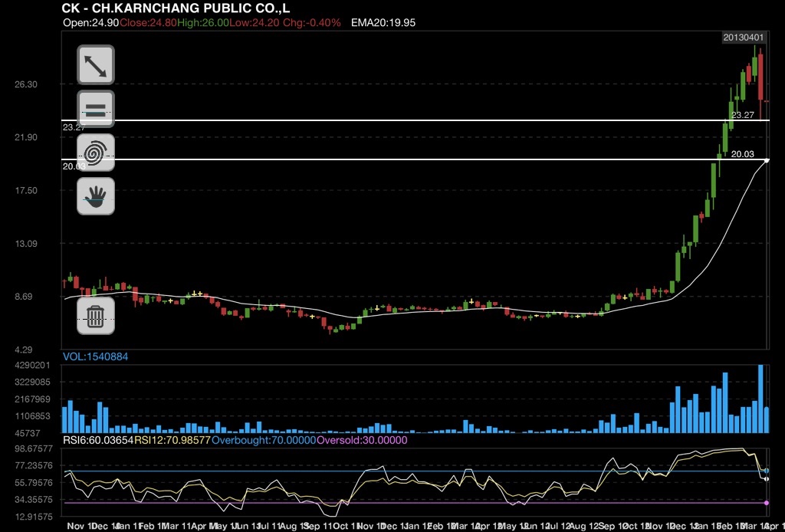785x532 pixels.
Task: Click the 4290201 volume axis label
Action: pos(32,366)
